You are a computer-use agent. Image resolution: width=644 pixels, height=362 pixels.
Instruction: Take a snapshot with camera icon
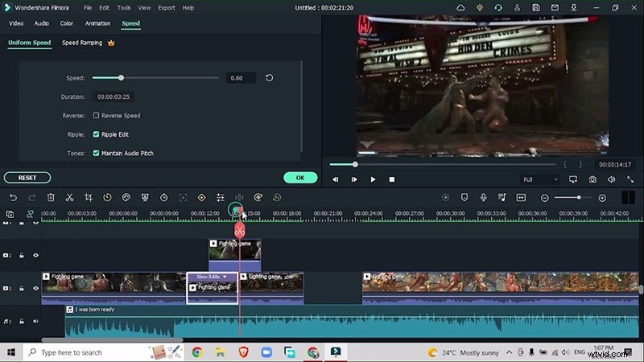click(x=592, y=179)
